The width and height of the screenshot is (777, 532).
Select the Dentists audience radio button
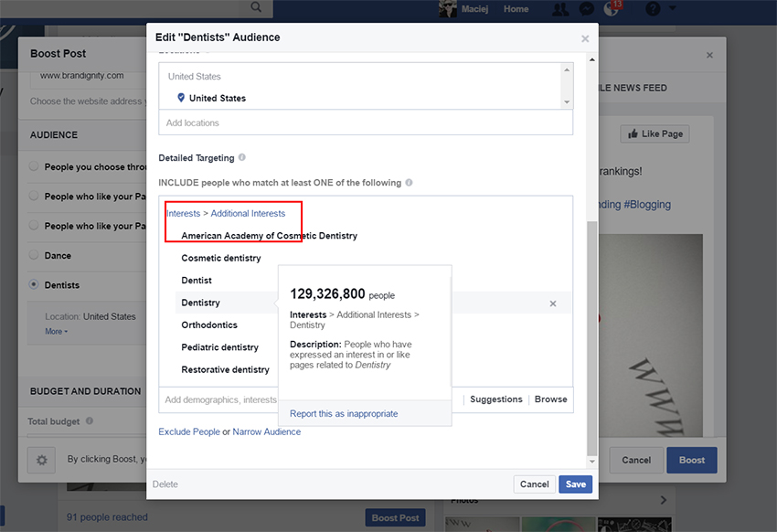click(34, 284)
